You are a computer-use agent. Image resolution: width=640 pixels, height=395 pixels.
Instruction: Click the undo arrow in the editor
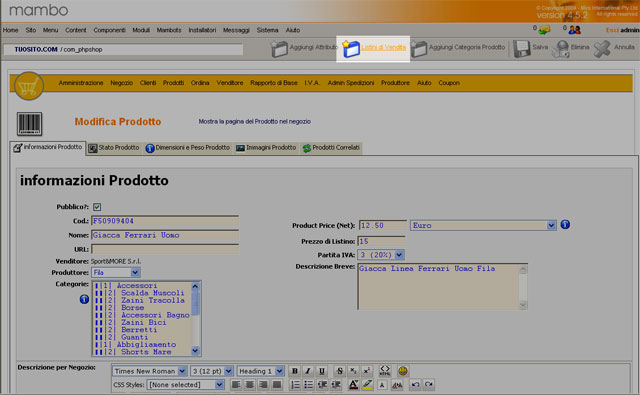[x=415, y=384]
